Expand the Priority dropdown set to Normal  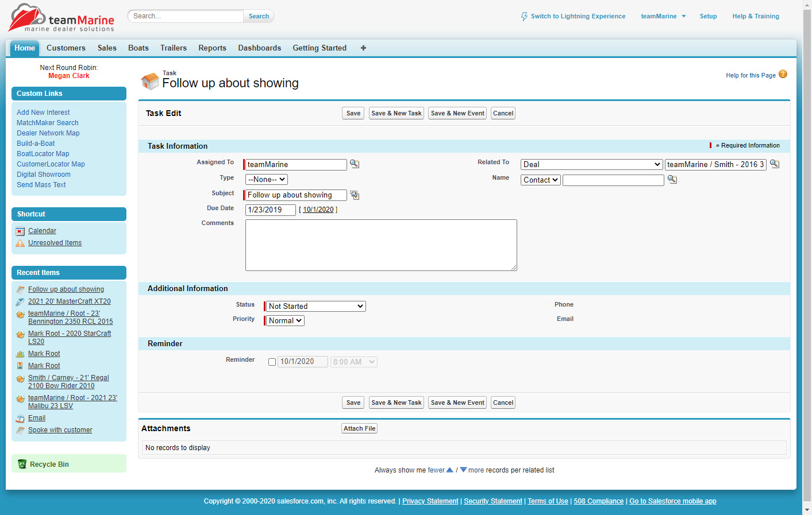tap(285, 321)
